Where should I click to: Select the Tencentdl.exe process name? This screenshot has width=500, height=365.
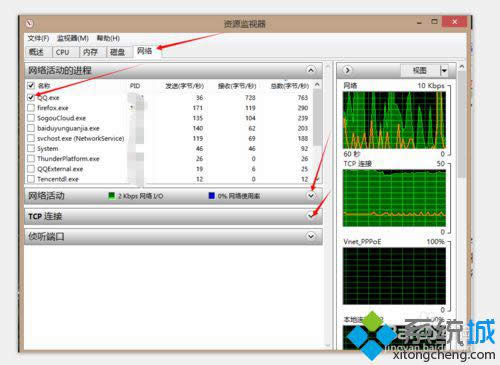(58, 179)
